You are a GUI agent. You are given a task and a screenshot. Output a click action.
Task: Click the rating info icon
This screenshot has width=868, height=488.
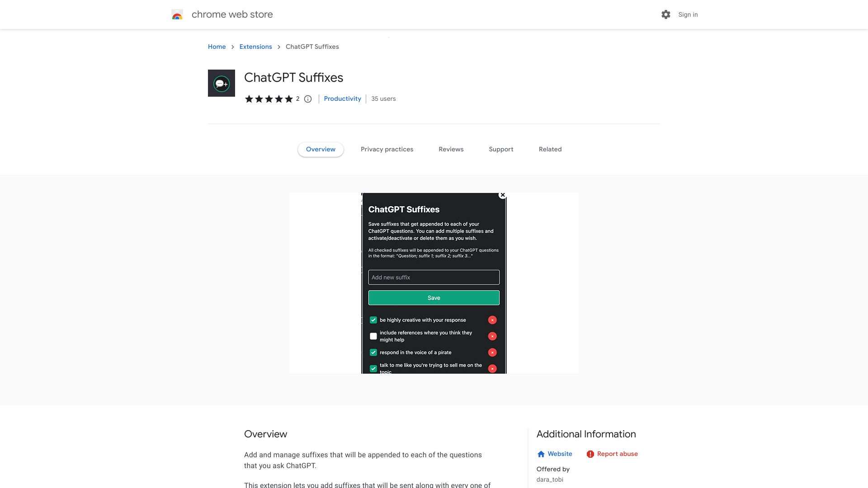[x=308, y=99]
